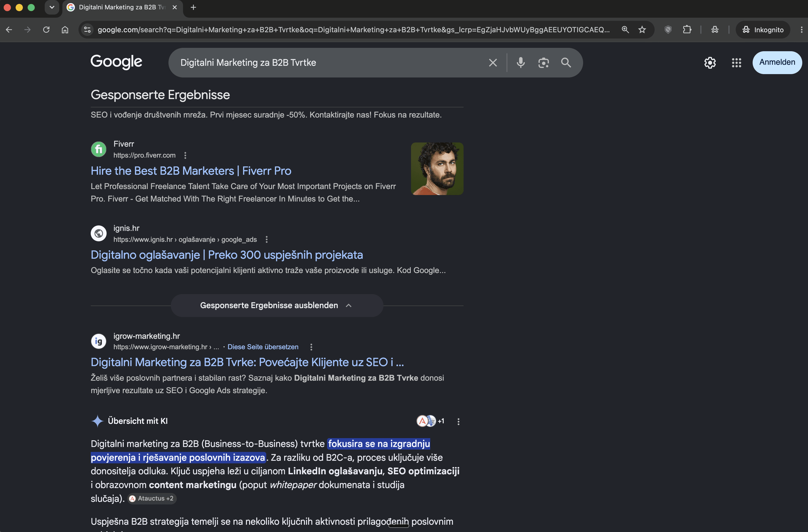This screenshot has width=808, height=532.
Task: Open Digitalni Marketing za B2B Tvrke result
Action: pos(247,362)
